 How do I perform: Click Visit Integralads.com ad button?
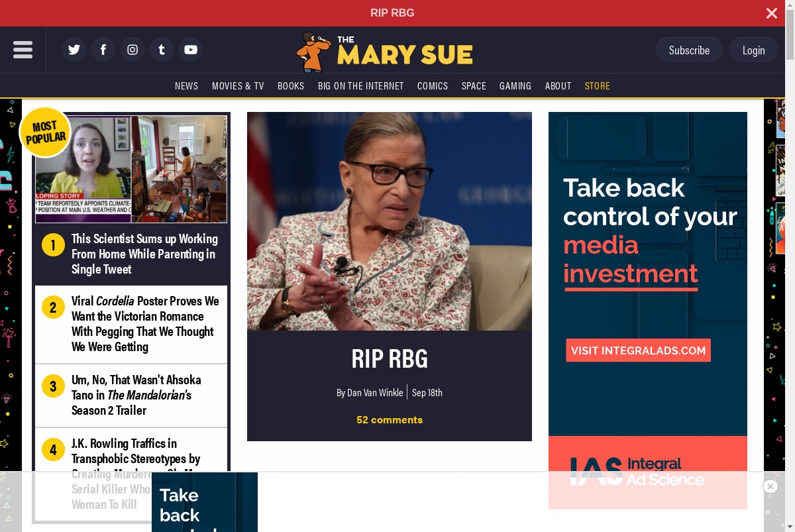pos(638,350)
